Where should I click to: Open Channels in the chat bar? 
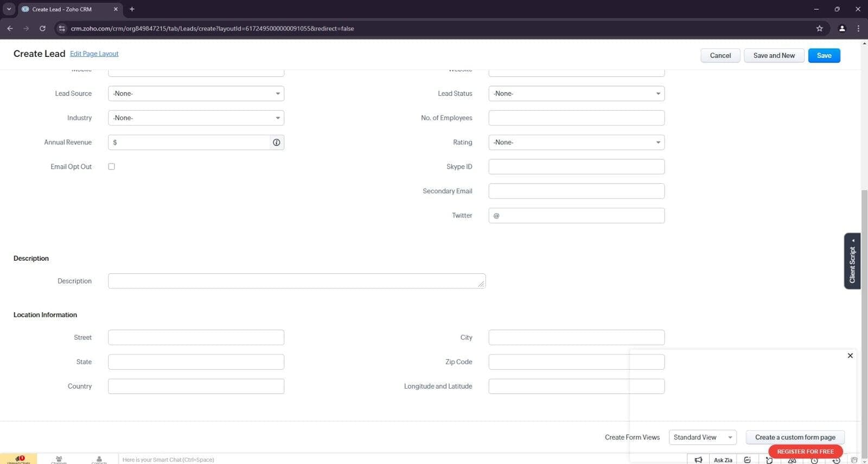(59, 460)
